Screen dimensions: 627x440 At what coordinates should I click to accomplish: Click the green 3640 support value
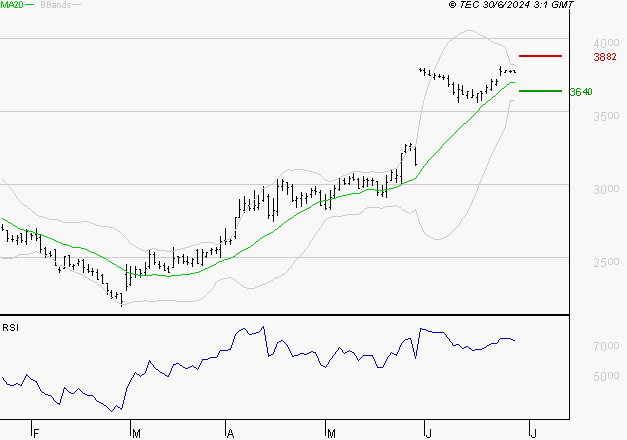point(581,92)
